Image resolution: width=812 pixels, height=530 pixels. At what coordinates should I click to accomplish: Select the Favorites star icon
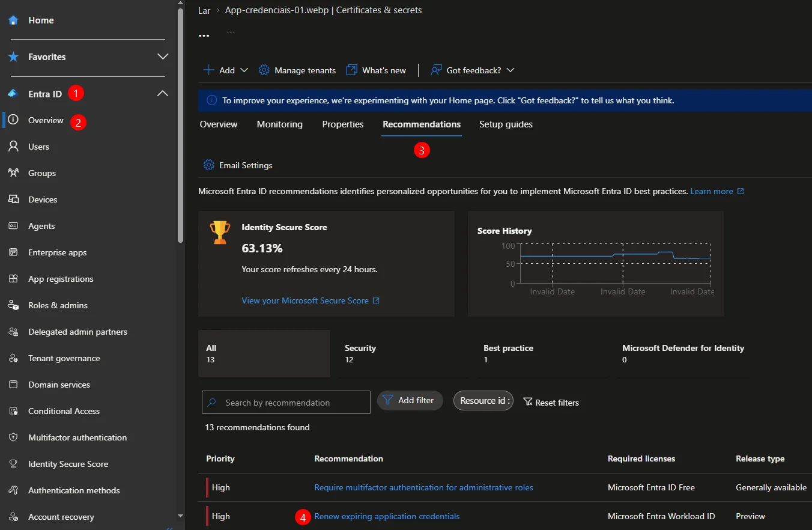(x=13, y=57)
